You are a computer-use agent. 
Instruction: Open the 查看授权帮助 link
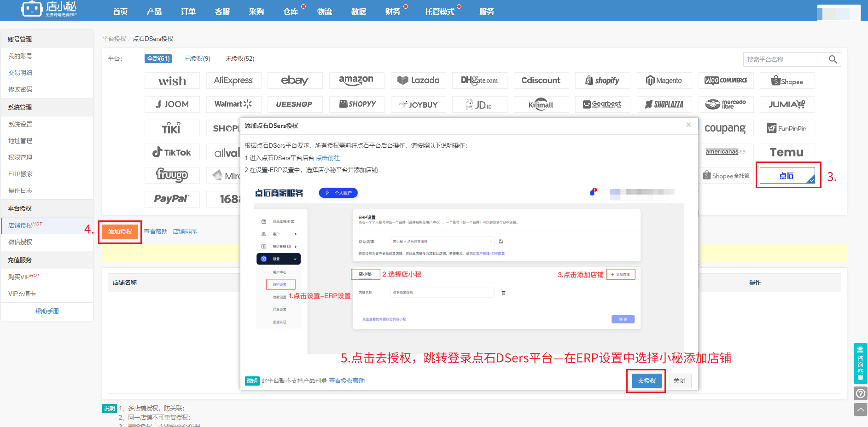tap(347, 381)
